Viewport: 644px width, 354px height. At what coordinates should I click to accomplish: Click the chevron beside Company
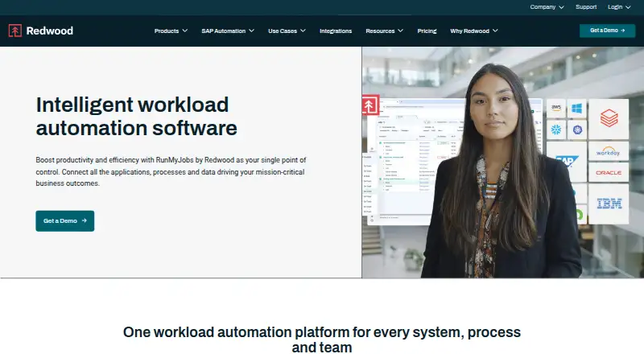(561, 7)
